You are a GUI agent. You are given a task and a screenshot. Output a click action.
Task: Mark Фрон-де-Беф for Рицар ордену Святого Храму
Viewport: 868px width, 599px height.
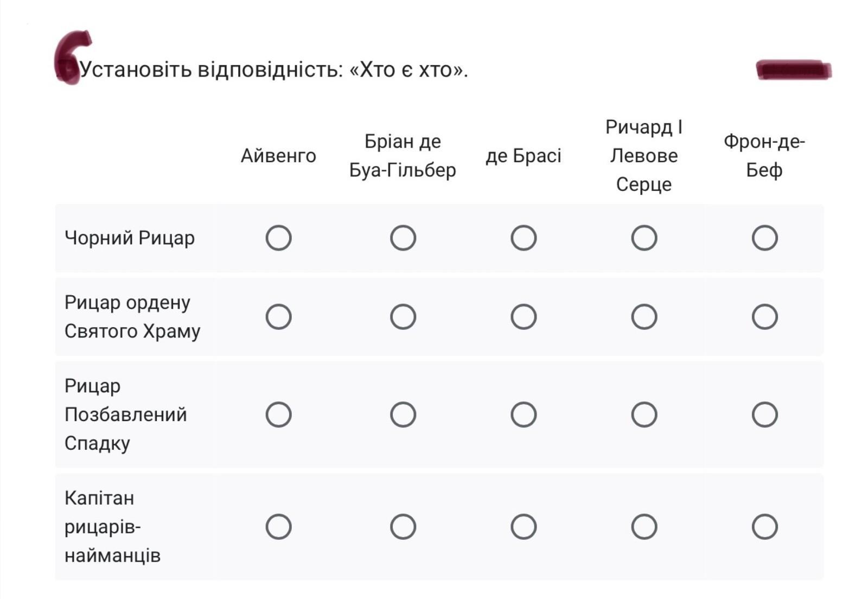point(764,316)
